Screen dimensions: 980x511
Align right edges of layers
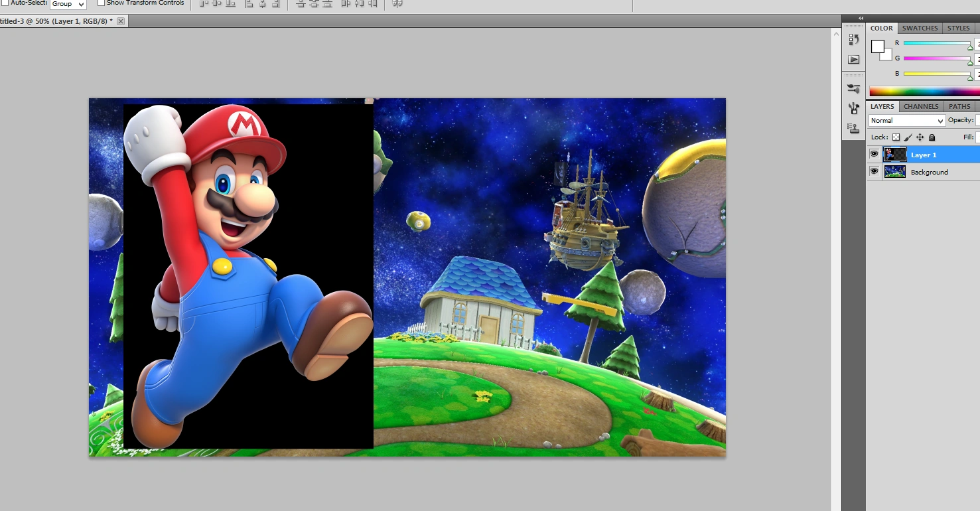click(276, 4)
